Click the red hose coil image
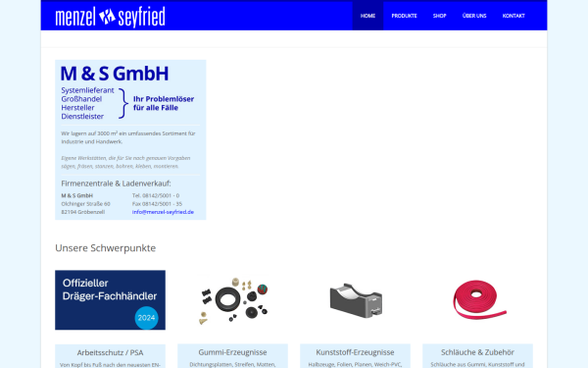Image resolution: width=588 pixels, height=368 pixels. 478,299
